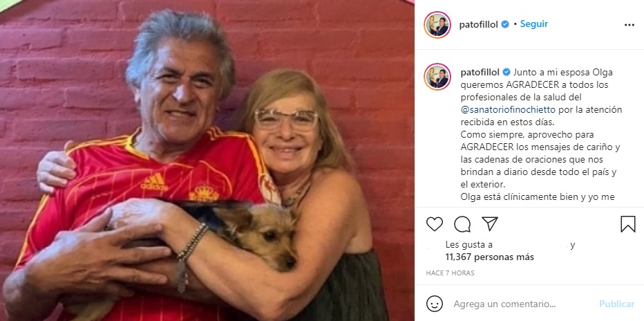Click the header verified badge next to patofillol
The image size is (644, 321).
click(505, 24)
